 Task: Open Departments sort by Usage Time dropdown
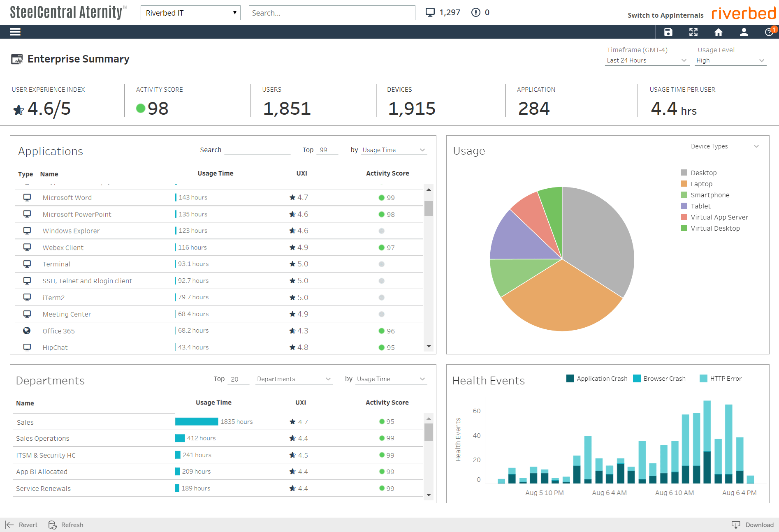coord(391,379)
